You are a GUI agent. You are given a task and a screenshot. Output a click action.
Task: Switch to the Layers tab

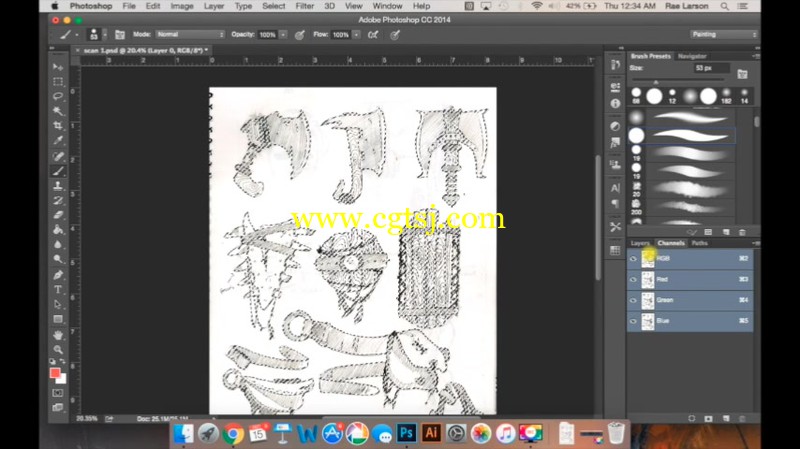click(640, 243)
